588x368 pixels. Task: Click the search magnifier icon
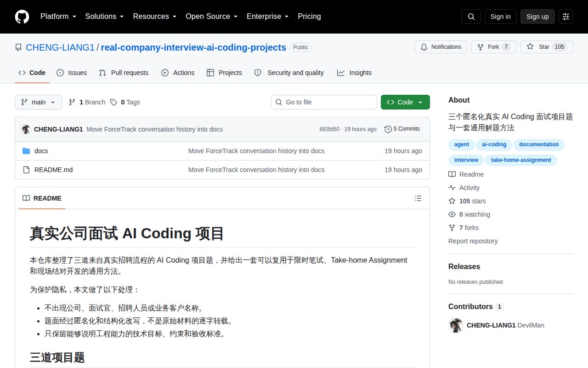click(x=471, y=17)
